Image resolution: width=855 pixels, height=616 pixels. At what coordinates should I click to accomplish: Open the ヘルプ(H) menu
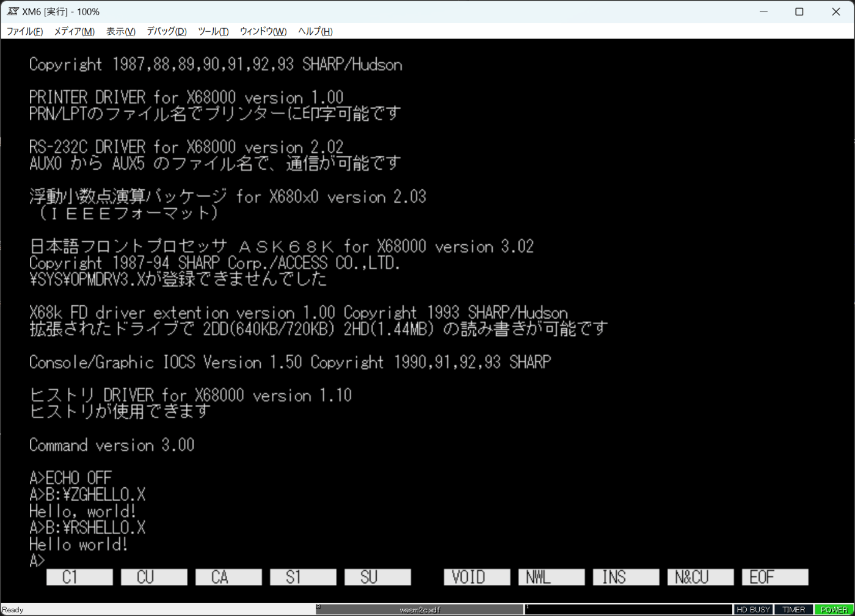(x=315, y=31)
